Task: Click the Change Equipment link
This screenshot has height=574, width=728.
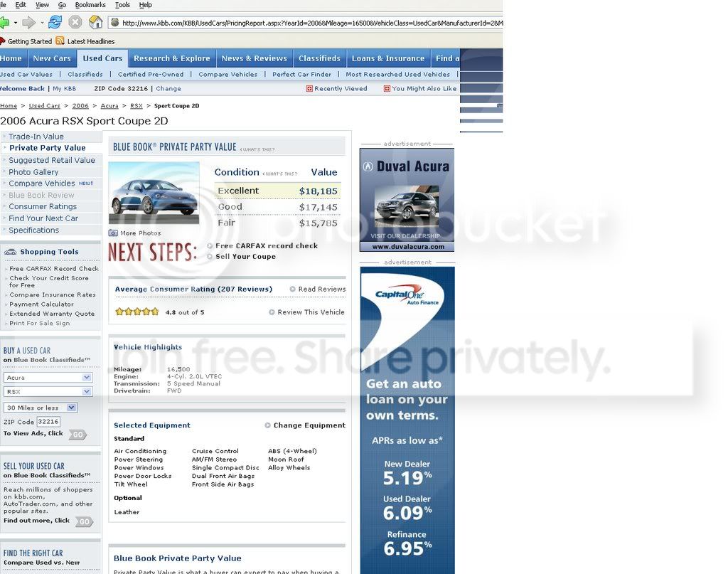Action: click(x=309, y=425)
